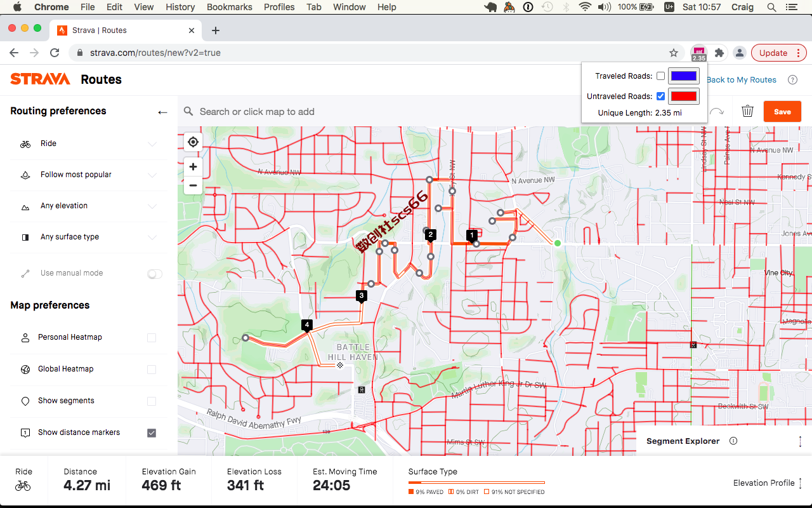812x508 pixels.
Task: Open the Profiles menu
Action: click(x=279, y=7)
